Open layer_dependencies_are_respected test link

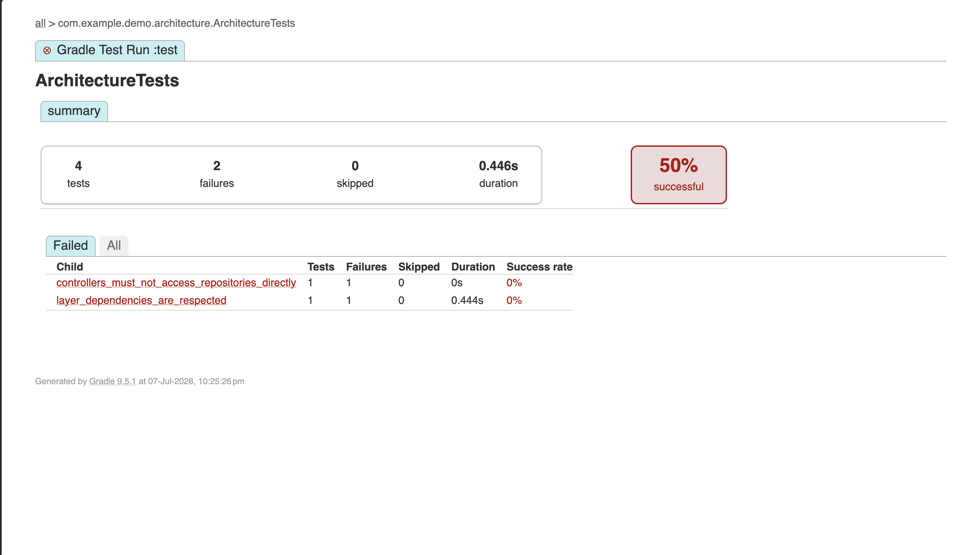[x=141, y=300]
